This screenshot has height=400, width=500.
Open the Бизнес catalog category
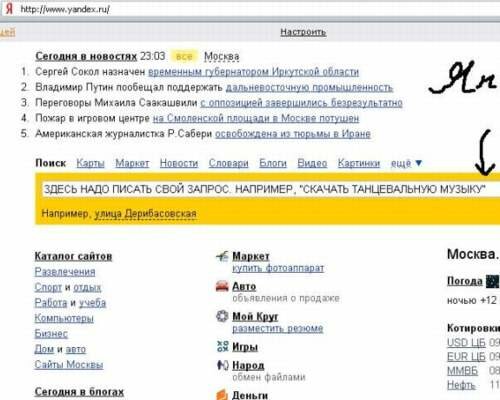coord(51,333)
